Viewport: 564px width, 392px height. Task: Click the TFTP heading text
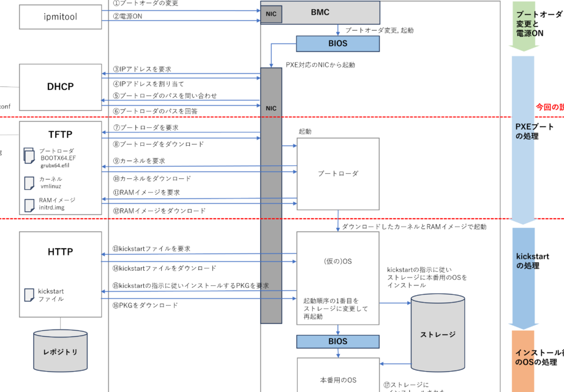pos(60,134)
